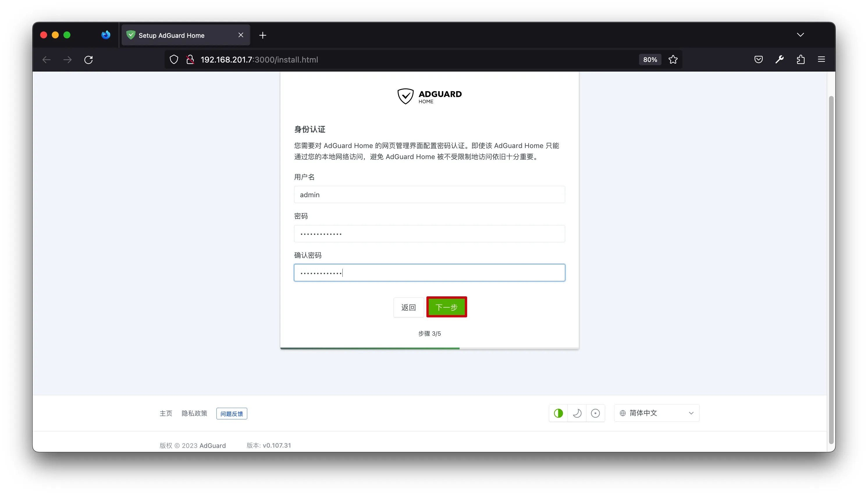The image size is (868, 495).
Task: Open the 简体中文 language dropdown
Action: pyautogui.click(x=657, y=413)
